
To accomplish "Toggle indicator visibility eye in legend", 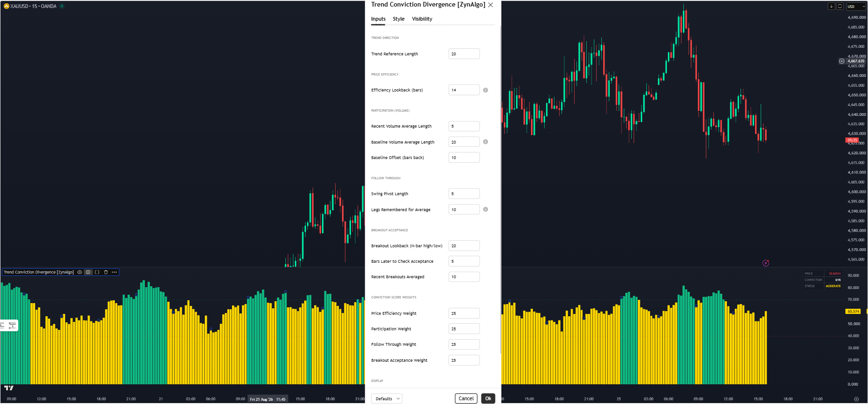I will click(x=80, y=272).
